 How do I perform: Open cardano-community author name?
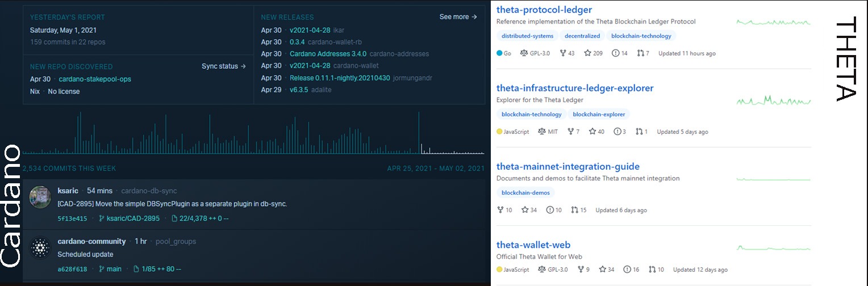click(91, 241)
